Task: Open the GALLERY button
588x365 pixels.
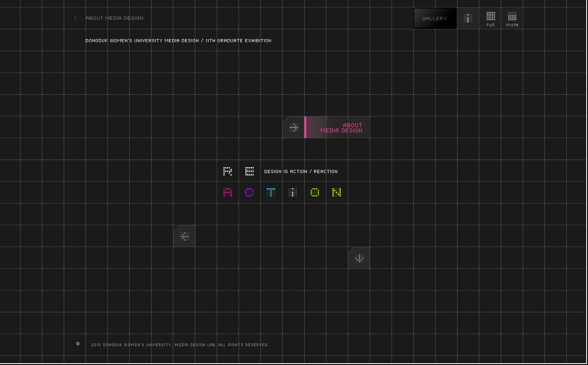Action: pos(435,18)
